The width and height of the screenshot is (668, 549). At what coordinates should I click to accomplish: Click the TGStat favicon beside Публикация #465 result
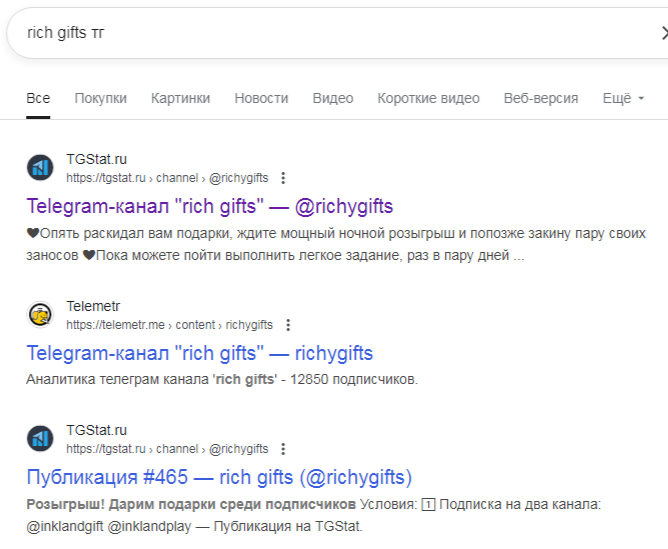(x=40, y=439)
